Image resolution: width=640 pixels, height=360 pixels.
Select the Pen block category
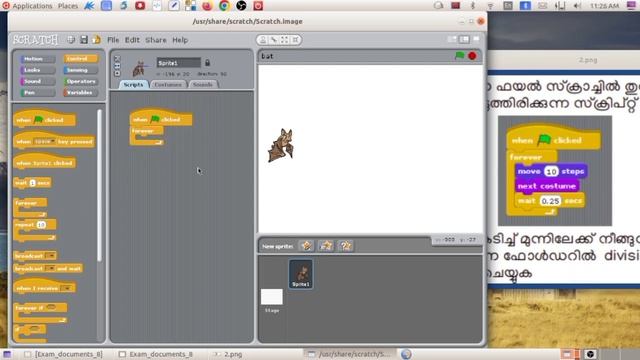point(38,93)
